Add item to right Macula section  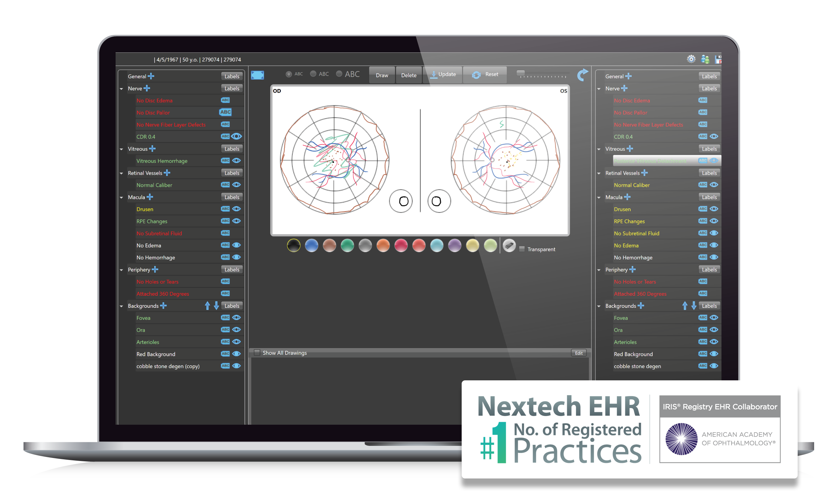point(627,197)
